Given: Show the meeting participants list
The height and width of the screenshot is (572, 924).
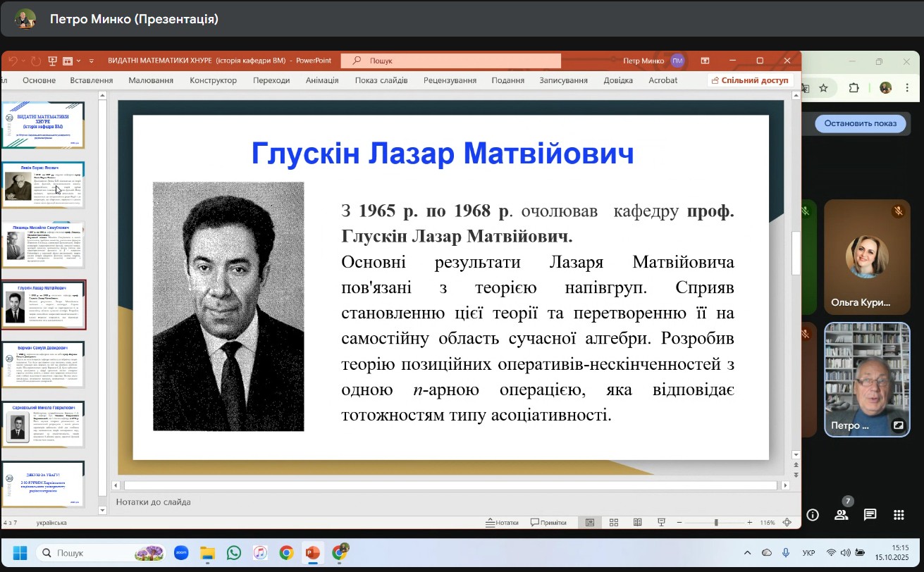Looking at the screenshot, I should (841, 515).
